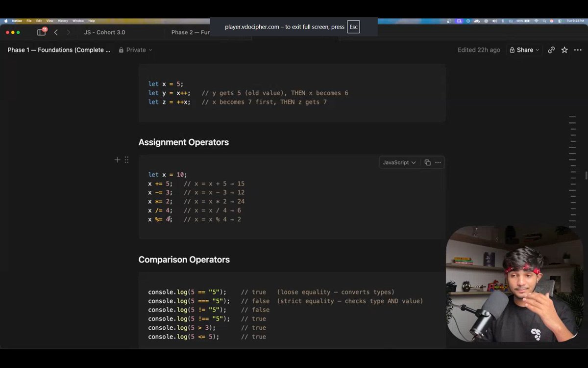Click the Comparison Operators heading
The height and width of the screenshot is (368, 588).
[x=184, y=260]
